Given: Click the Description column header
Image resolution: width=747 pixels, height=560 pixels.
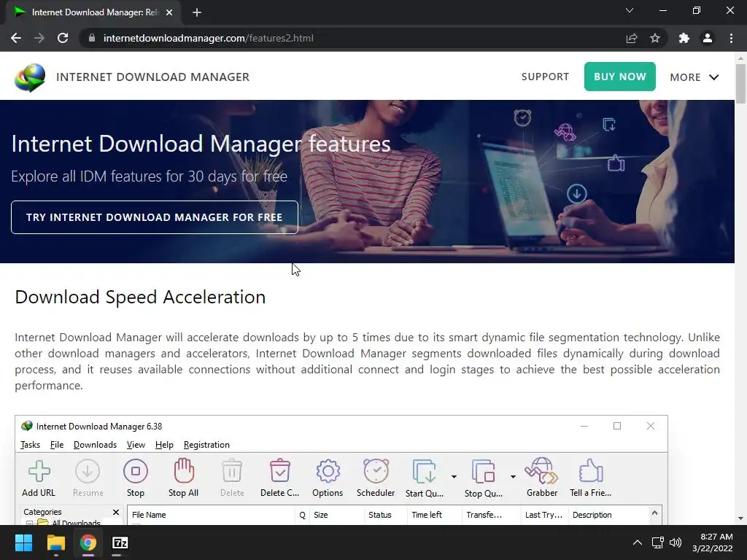Looking at the screenshot, I should (x=608, y=515).
